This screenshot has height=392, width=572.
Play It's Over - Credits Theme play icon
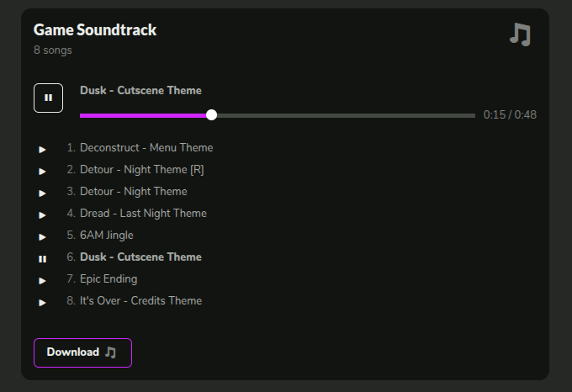(x=42, y=303)
